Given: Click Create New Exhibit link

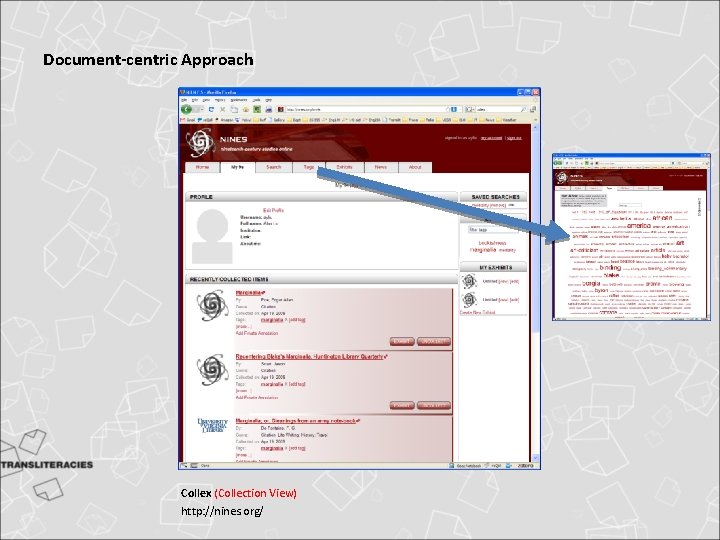Looking at the screenshot, I should click(x=478, y=312).
